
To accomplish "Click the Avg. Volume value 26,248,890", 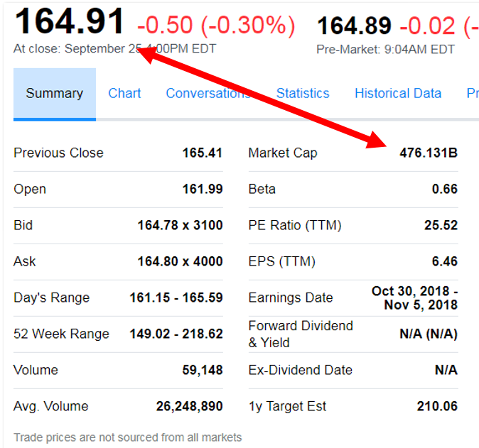I will (189, 406).
